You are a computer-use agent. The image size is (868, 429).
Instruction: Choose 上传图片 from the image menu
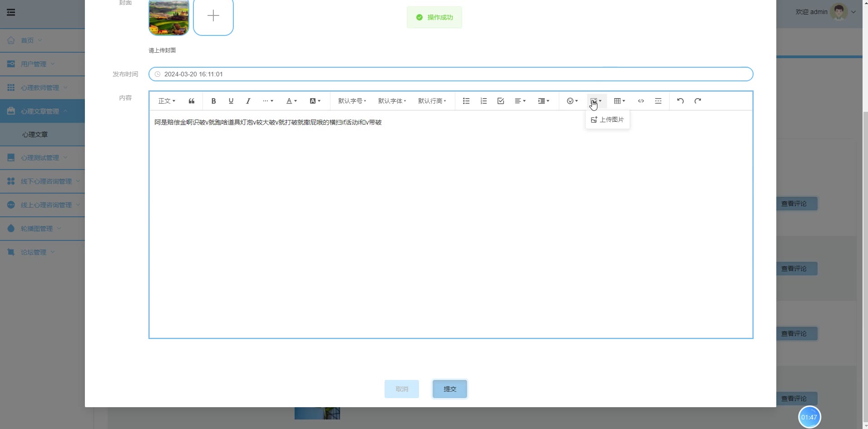click(607, 120)
